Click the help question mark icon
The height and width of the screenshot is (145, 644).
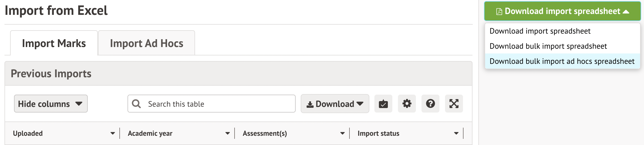tap(430, 104)
